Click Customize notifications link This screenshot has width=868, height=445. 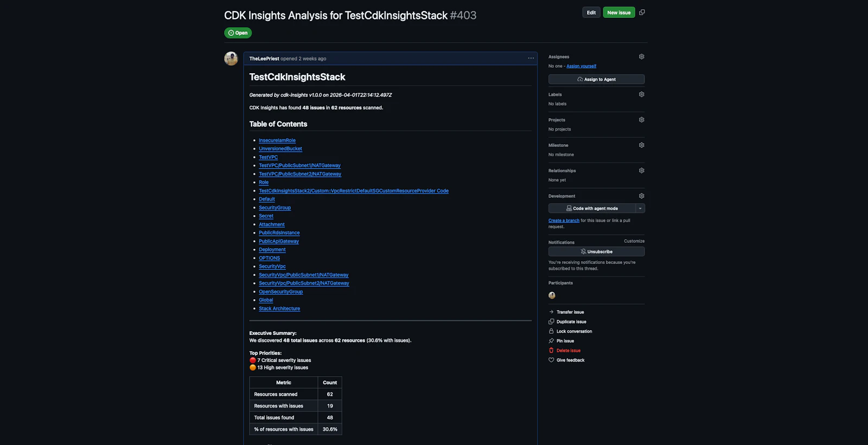(634, 241)
